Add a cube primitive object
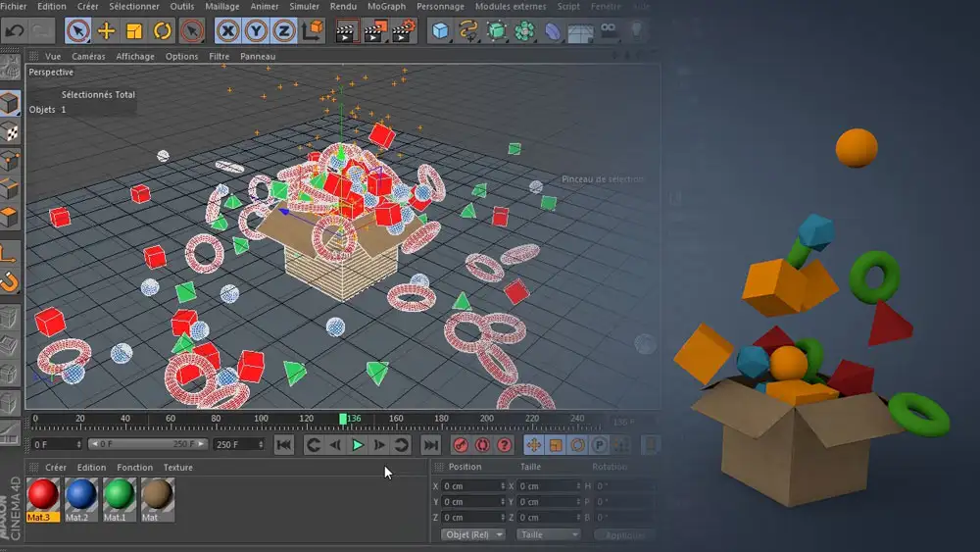Screen dimensions: 980x552 (x=440, y=30)
